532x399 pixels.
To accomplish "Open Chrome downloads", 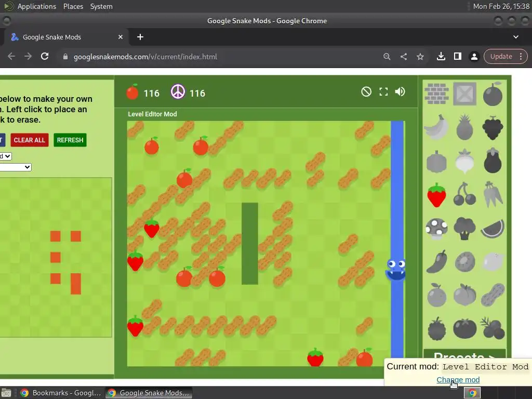I will click(441, 56).
